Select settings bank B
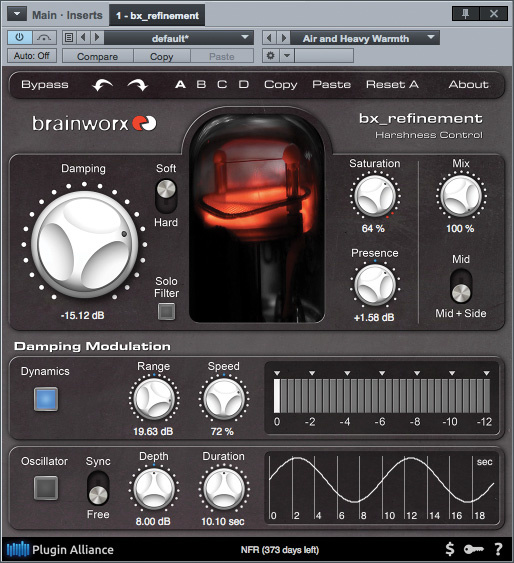514x563 pixels. click(x=201, y=84)
